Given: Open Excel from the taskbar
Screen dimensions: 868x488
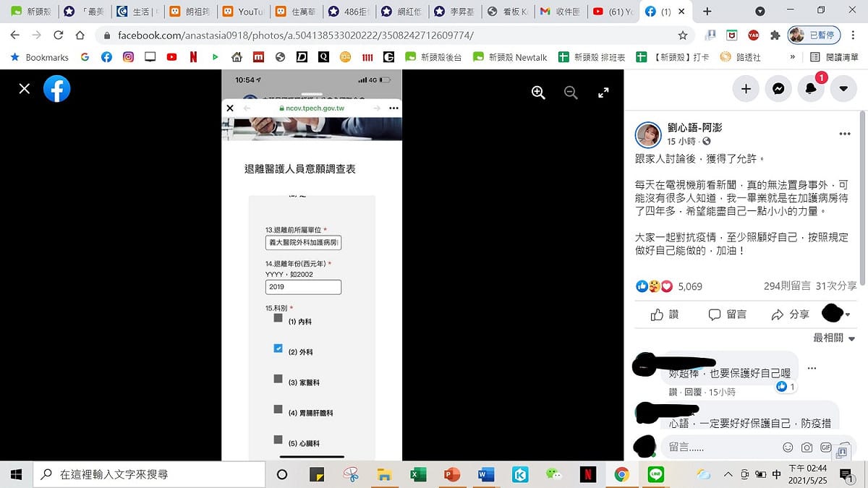Looking at the screenshot, I should click(x=418, y=474).
